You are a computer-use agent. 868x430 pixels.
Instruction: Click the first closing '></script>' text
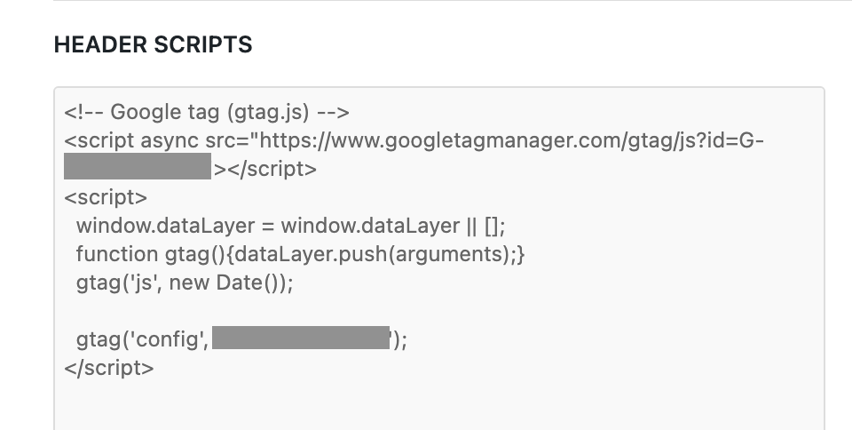click(264, 169)
